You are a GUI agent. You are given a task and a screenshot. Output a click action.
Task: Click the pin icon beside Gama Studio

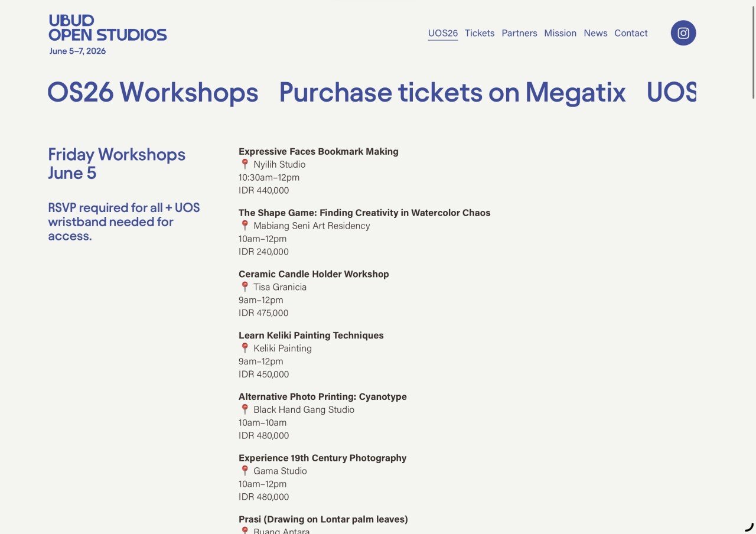pyautogui.click(x=245, y=471)
